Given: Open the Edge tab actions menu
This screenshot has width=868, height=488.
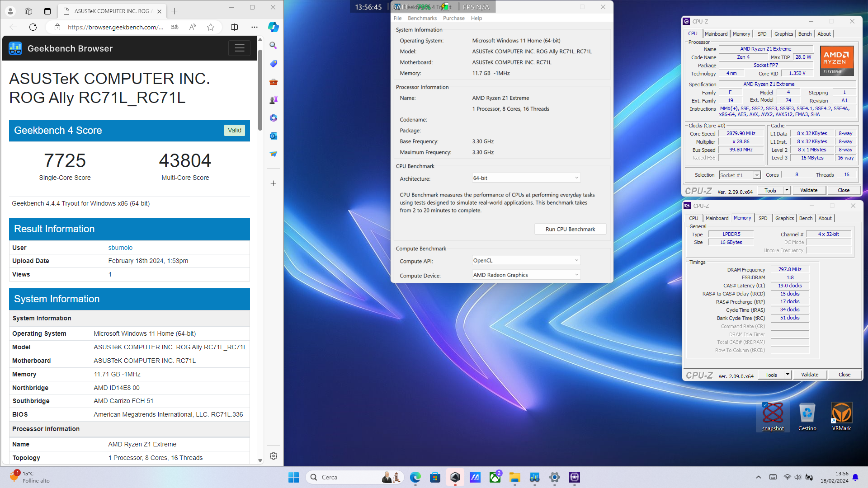Looking at the screenshot, I should click(x=47, y=11).
